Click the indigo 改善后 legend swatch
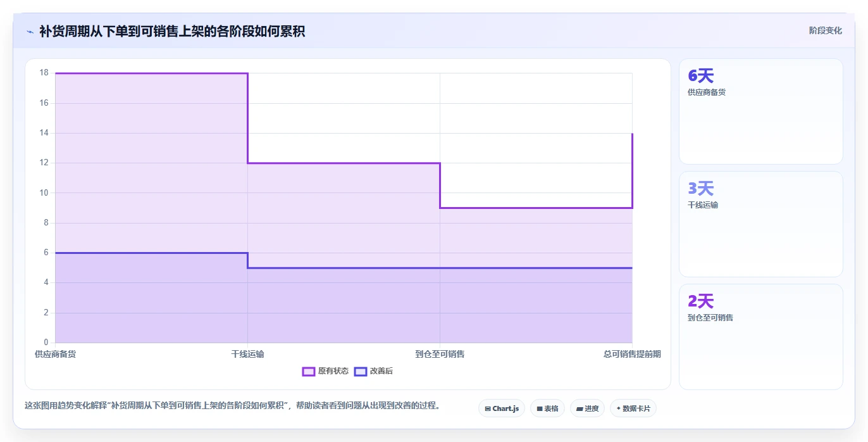This screenshot has width=868, height=442. [361, 371]
